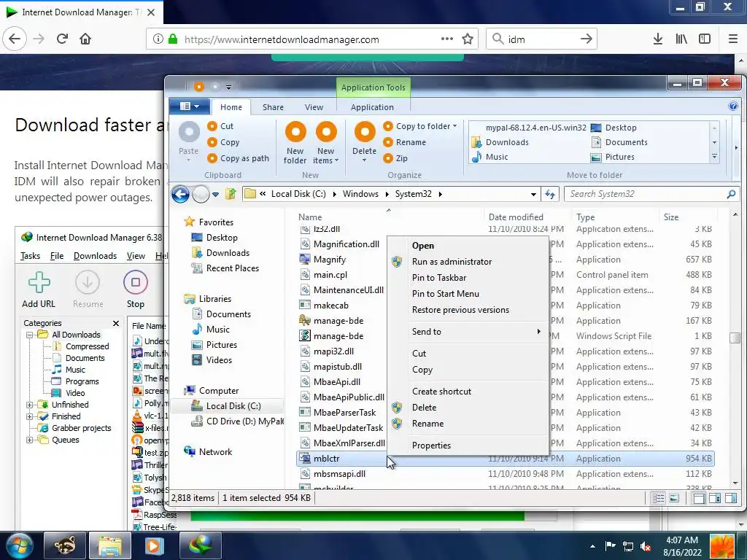747x560 pixels.
Task: Collapse All Downloads tree in IDM
Action: [29, 335]
